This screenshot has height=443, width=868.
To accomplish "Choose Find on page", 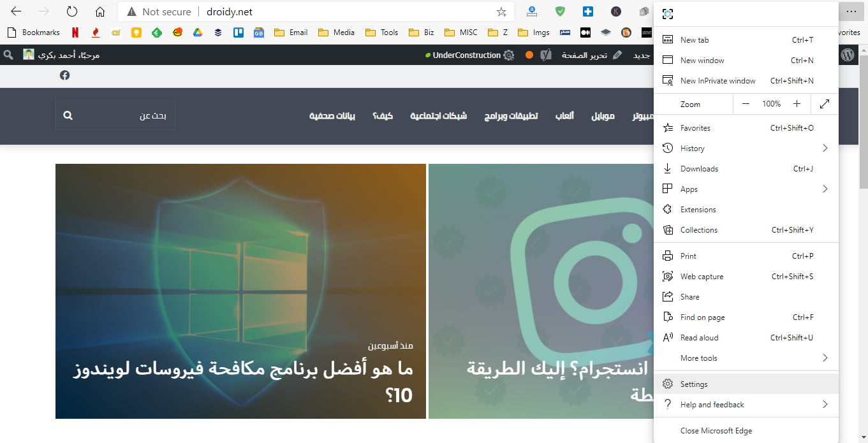I will tap(746, 317).
